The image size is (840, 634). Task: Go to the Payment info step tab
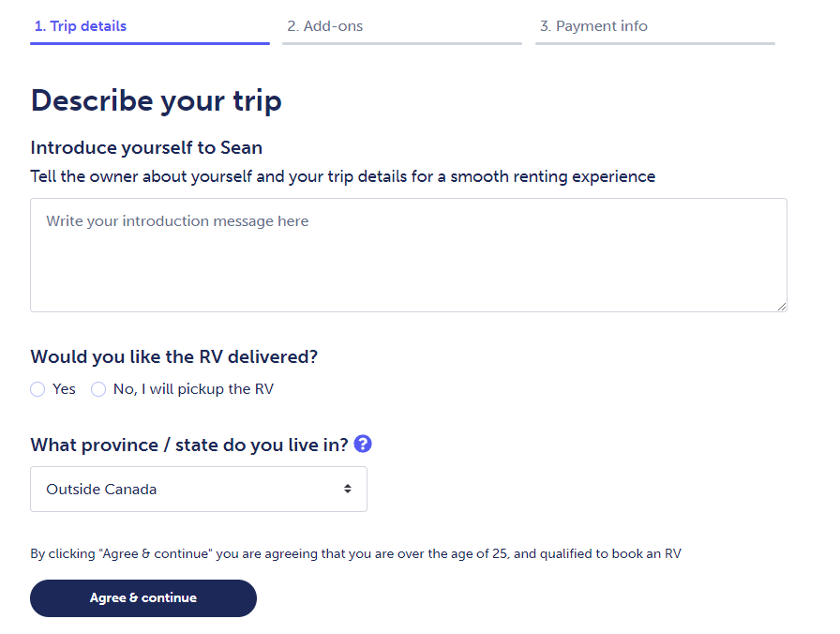pyautogui.click(x=593, y=25)
